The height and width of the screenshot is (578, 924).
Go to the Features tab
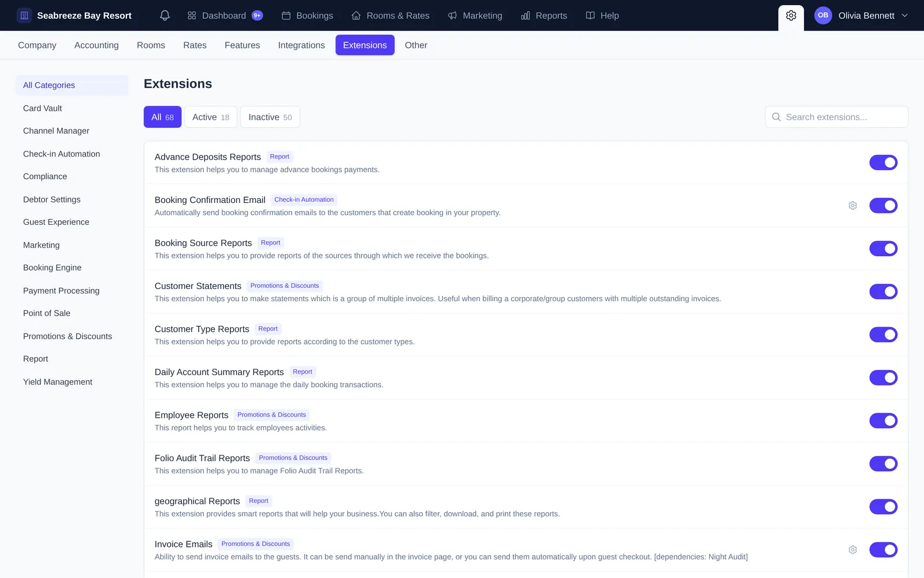click(242, 45)
